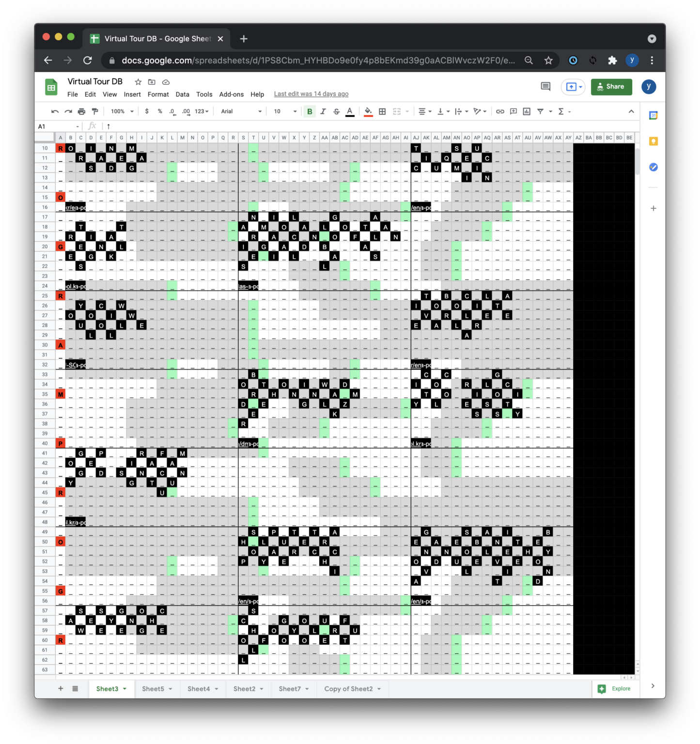Open the 'Last edit was 14 days ago' link

311,94
